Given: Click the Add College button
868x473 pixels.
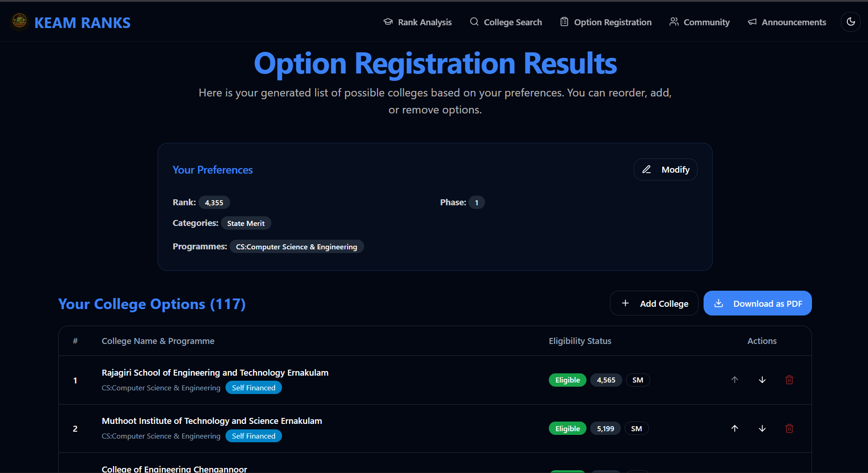Looking at the screenshot, I should point(654,303).
